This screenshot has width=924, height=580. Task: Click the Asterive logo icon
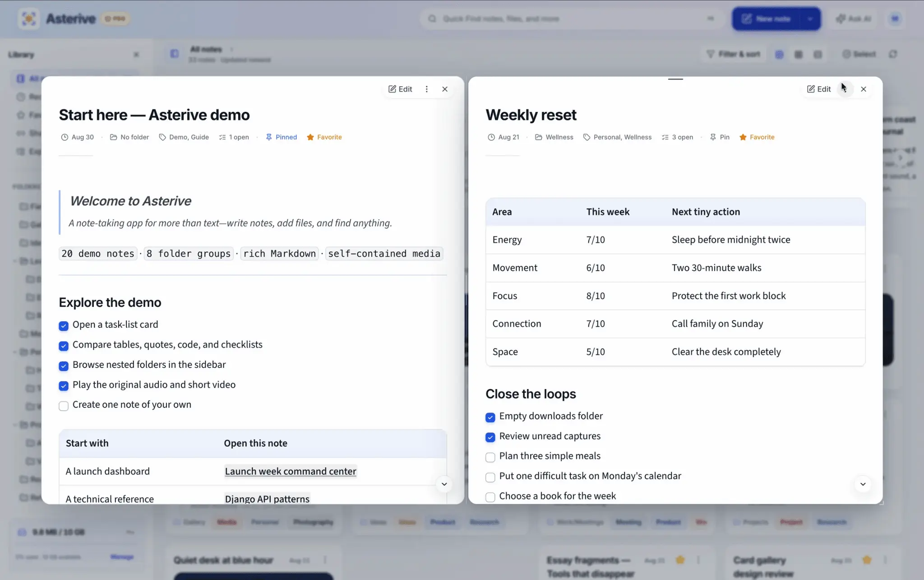pyautogui.click(x=29, y=19)
